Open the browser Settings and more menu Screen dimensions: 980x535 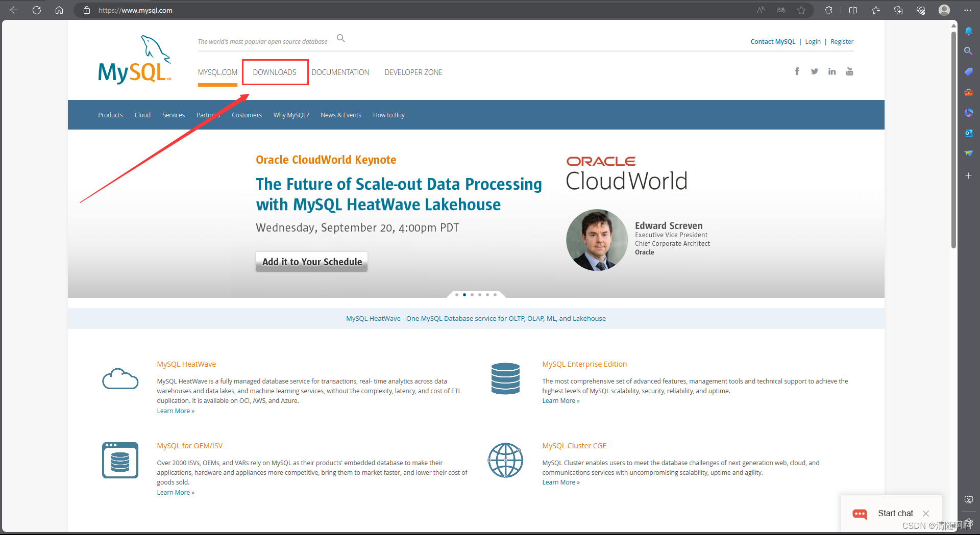click(968, 10)
